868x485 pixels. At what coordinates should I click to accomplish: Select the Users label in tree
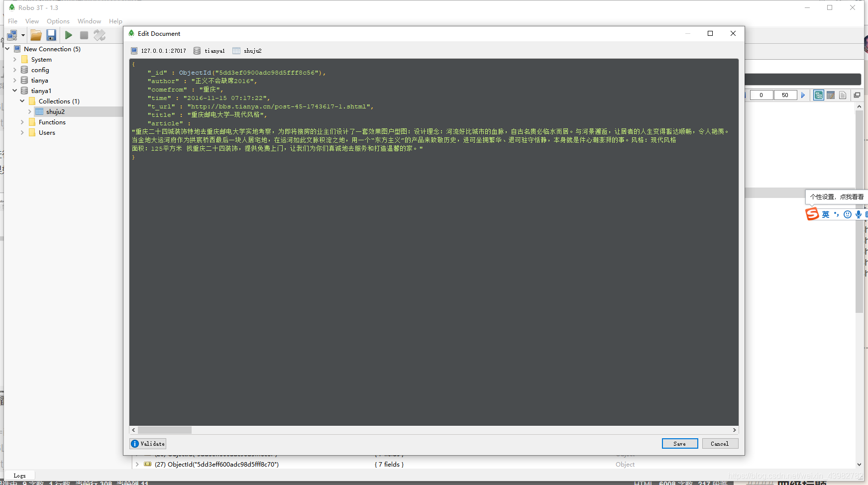pos(47,132)
